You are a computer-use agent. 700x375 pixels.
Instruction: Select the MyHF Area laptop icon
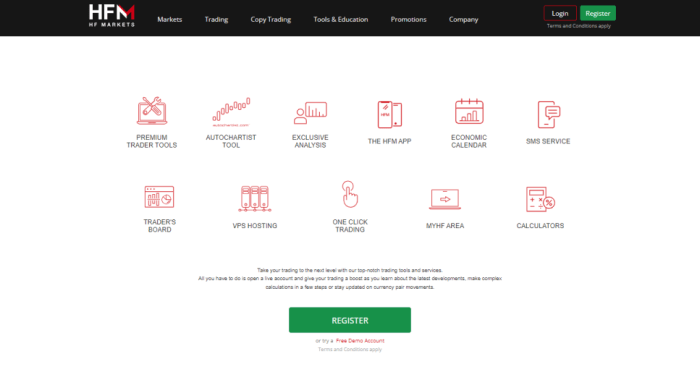pyautogui.click(x=445, y=199)
